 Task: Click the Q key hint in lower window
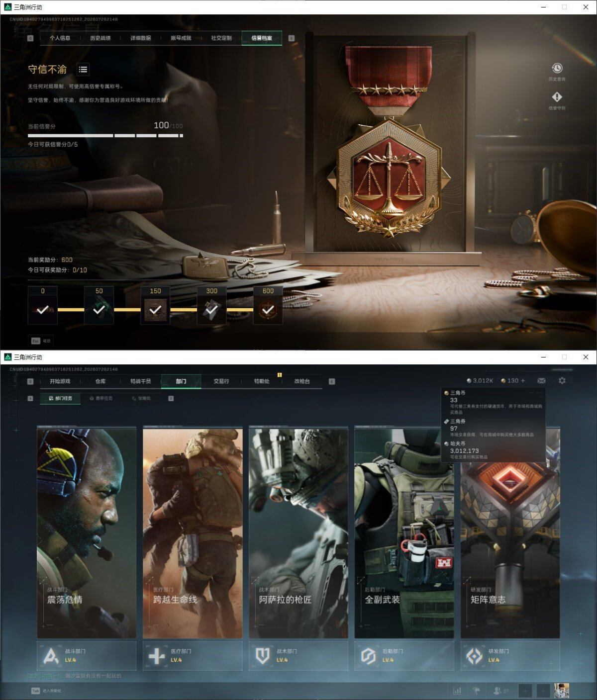point(30,381)
